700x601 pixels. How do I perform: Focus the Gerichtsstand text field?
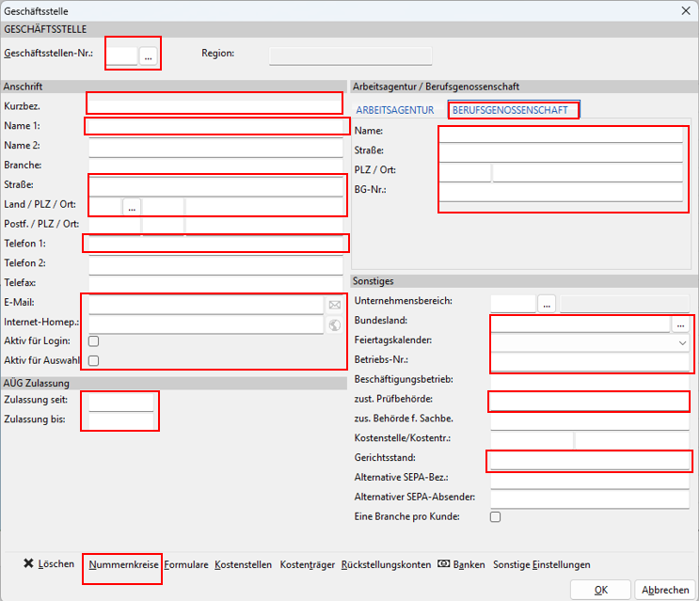click(x=590, y=460)
